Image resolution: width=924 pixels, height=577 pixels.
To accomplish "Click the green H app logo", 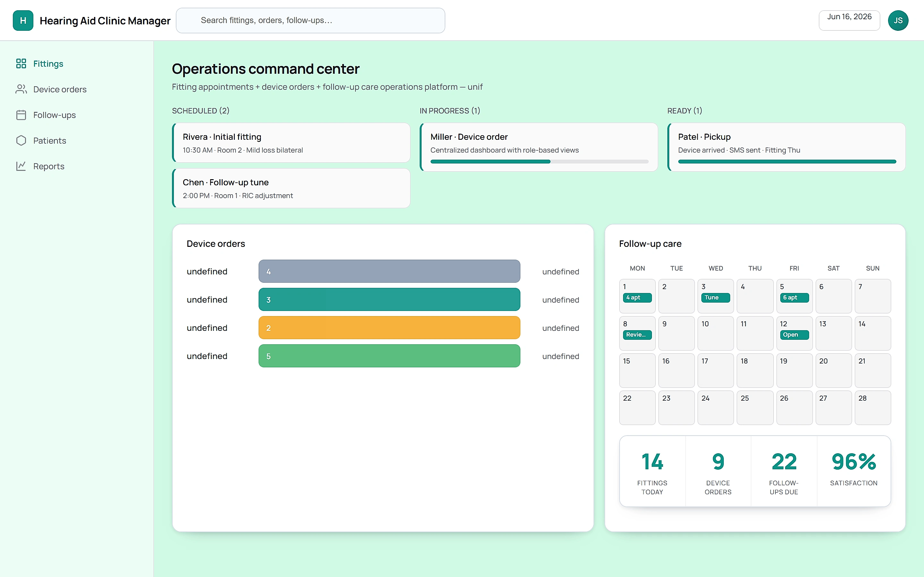I will coord(23,20).
